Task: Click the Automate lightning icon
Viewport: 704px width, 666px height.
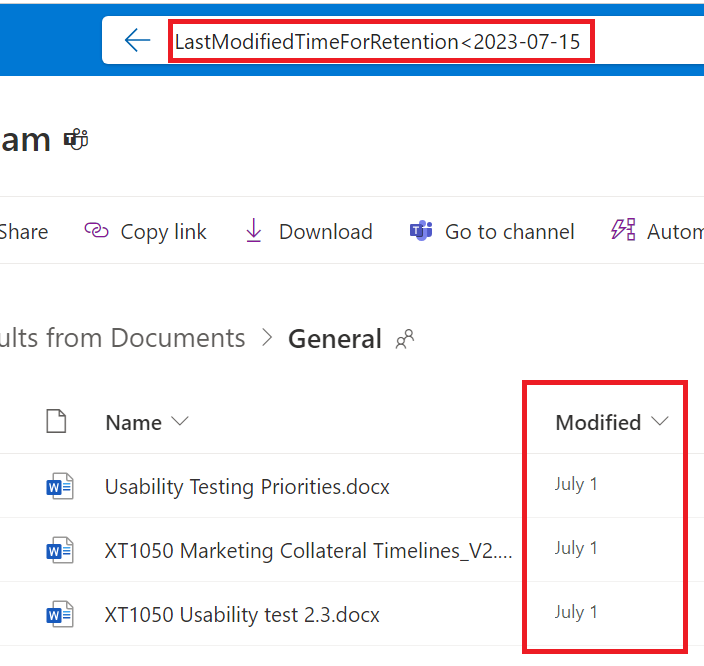Action: [x=623, y=230]
